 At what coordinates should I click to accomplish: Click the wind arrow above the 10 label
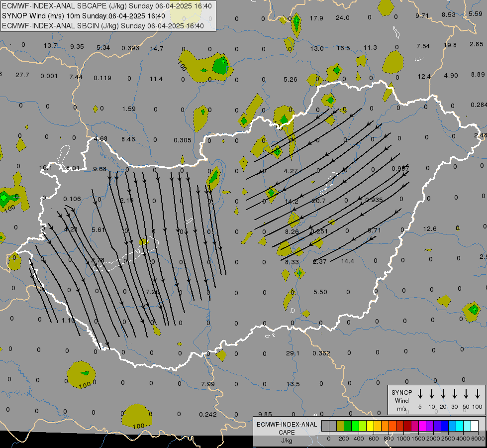432,394
